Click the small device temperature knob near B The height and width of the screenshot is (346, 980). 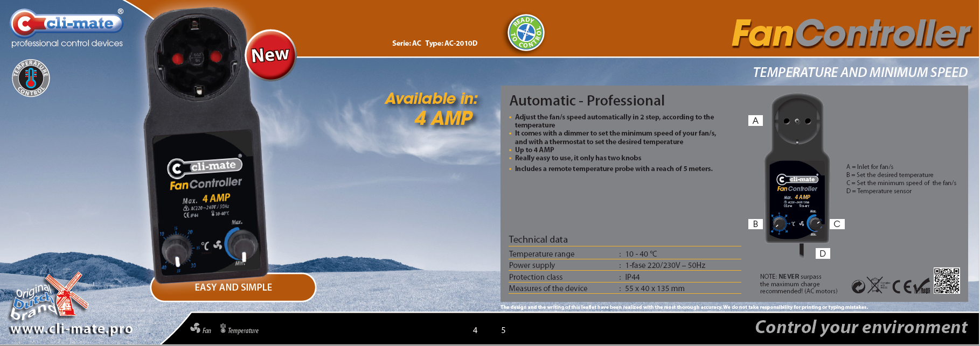[x=780, y=224]
